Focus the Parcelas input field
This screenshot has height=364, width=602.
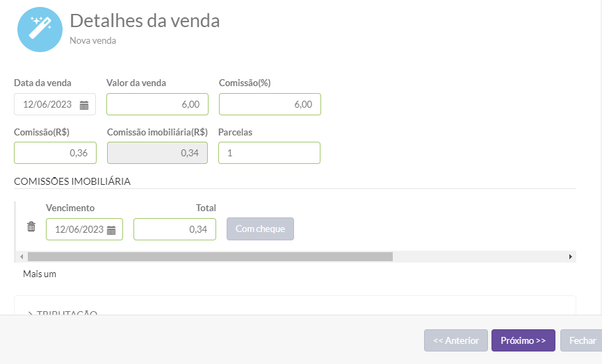269,153
